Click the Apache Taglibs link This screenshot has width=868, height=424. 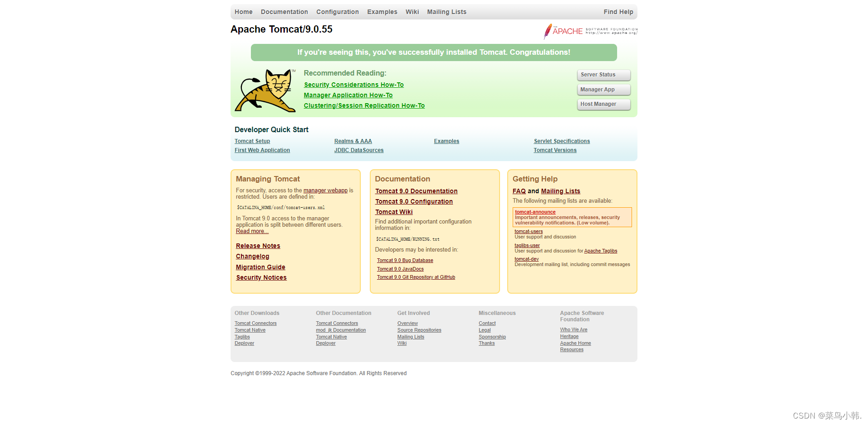[x=600, y=251]
